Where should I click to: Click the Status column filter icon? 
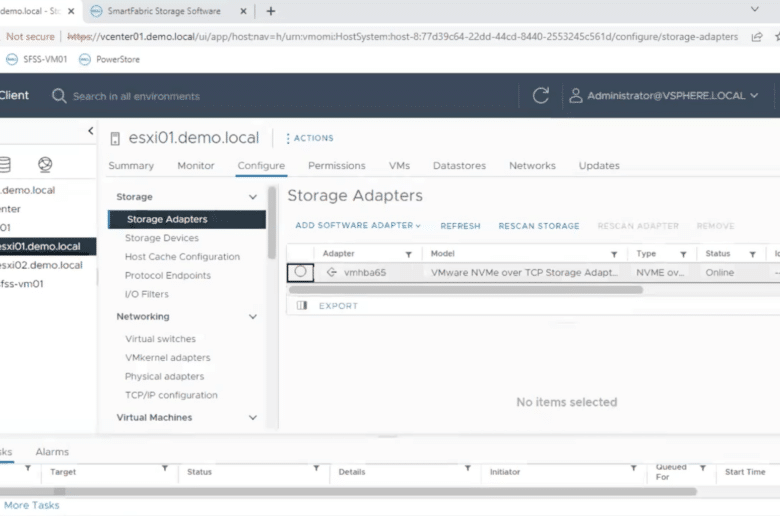(753, 254)
